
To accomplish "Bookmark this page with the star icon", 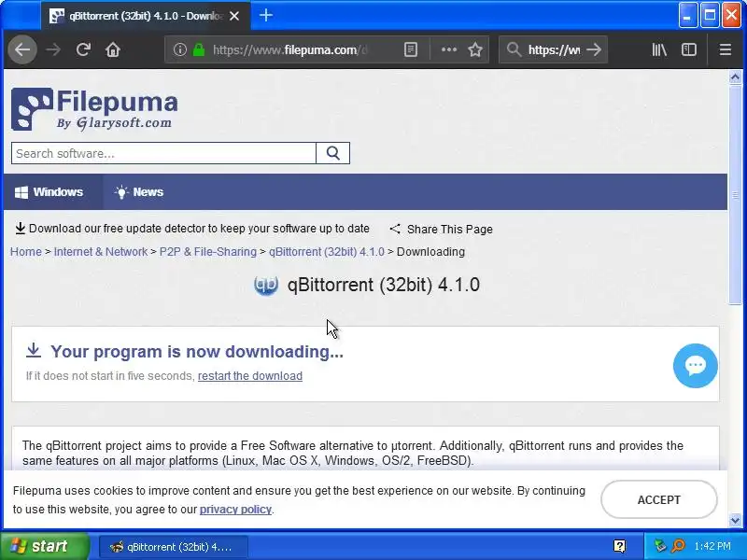I will pos(475,49).
